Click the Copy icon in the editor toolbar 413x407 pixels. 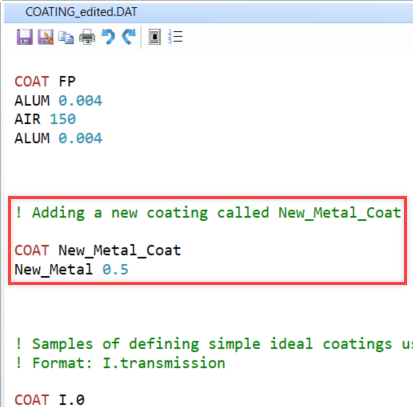[x=66, y=37]
